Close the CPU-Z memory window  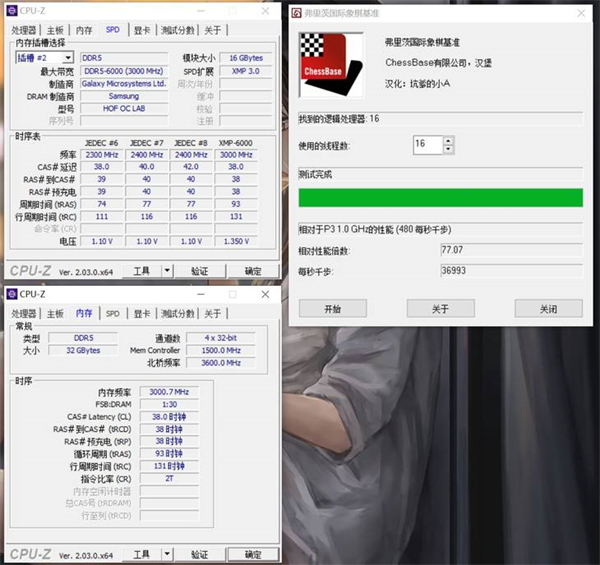266,294
